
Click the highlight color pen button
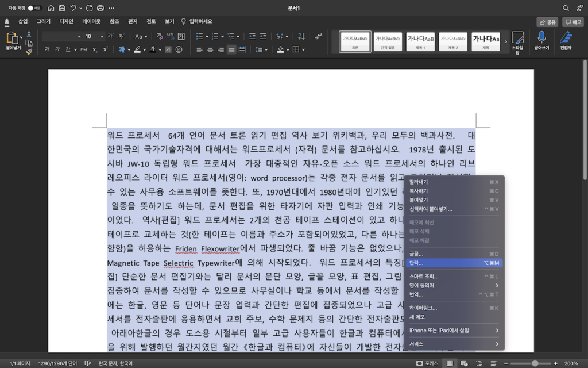coord(137,49)
